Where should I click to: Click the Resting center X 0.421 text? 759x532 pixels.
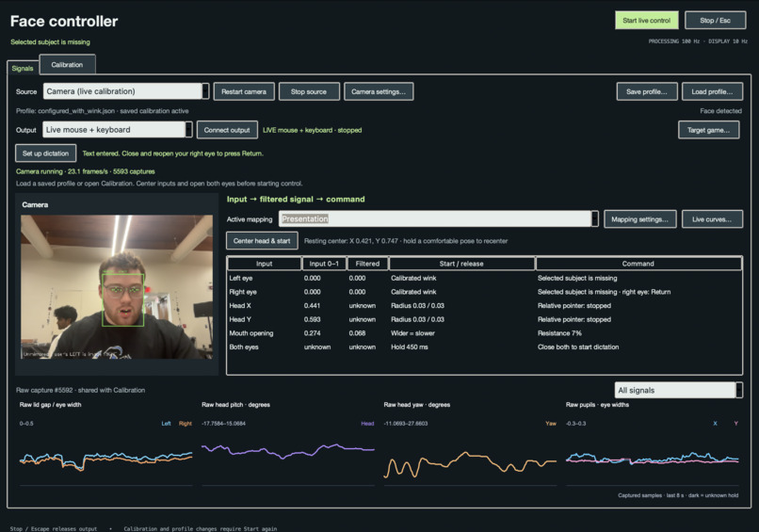(x=406, y=241)
